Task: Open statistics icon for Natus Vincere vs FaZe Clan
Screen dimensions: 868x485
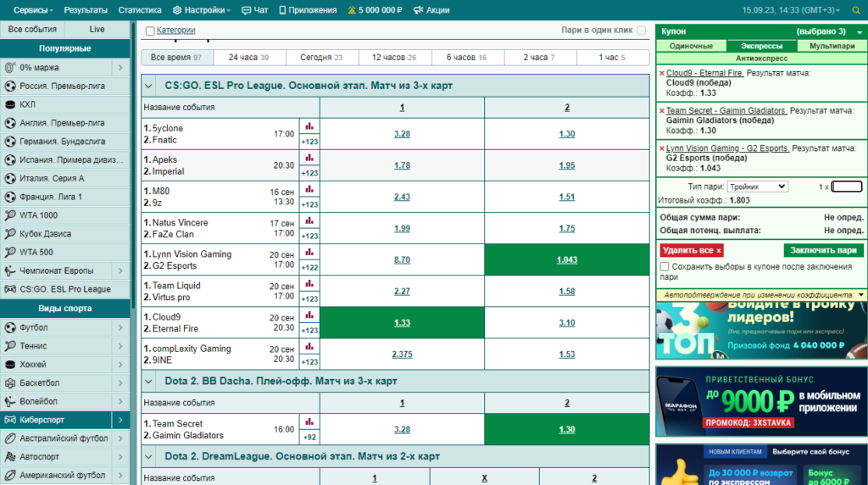Action: point(309,221)
